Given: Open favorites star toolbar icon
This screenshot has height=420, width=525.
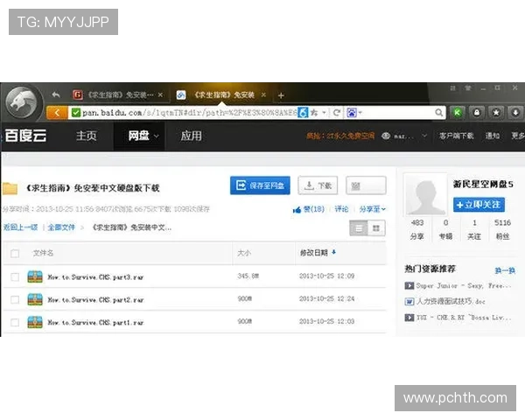Looking at the screenshot, I should coord(496,113).
